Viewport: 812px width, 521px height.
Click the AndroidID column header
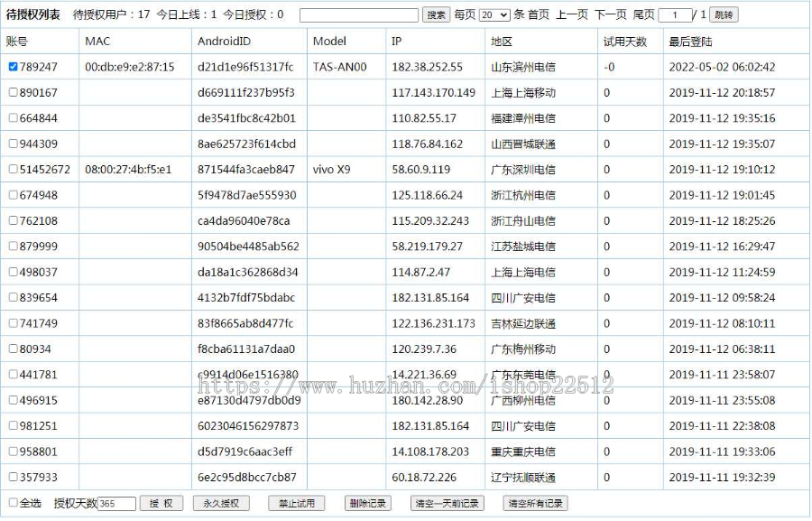click(224, 42)
